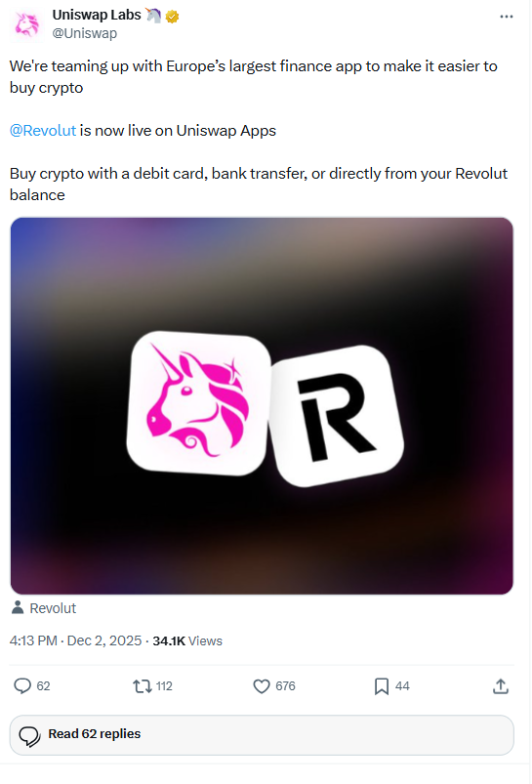Click the Revolut tagged person label
The height and width of the screenshot is (784, 532).
[53, 608]
